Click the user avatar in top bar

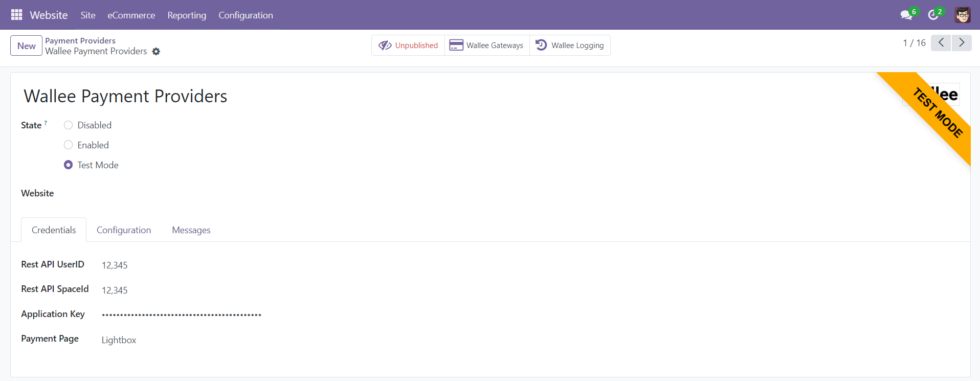click(x=962, y=15)
